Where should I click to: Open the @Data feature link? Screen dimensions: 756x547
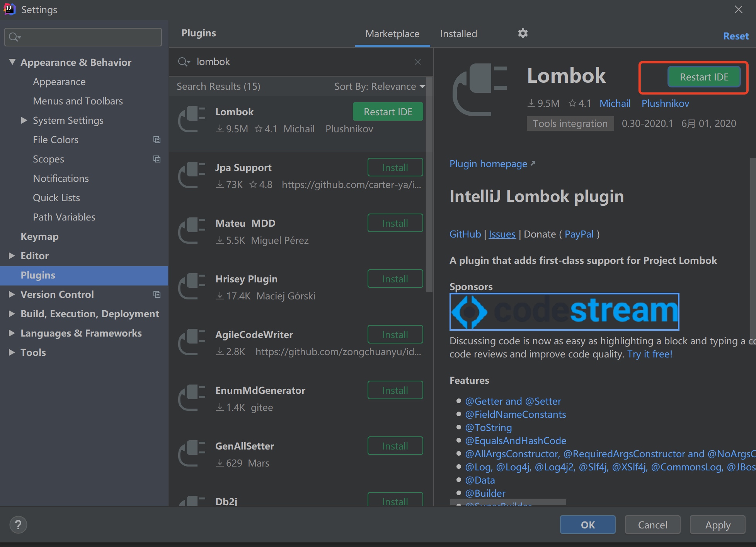click(x=480, y=480)
